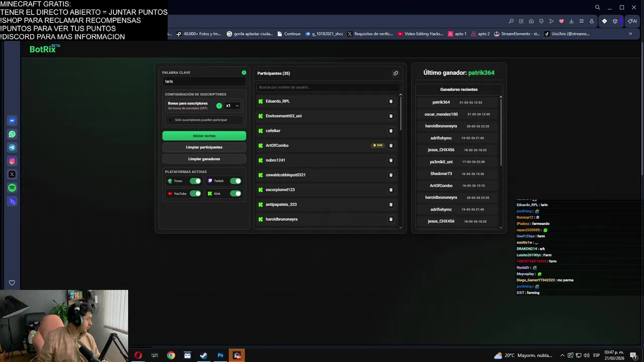The height and width of the screenshot is (362, 644).
Task: Open the Windows notification center
Action: pos(633,355)
